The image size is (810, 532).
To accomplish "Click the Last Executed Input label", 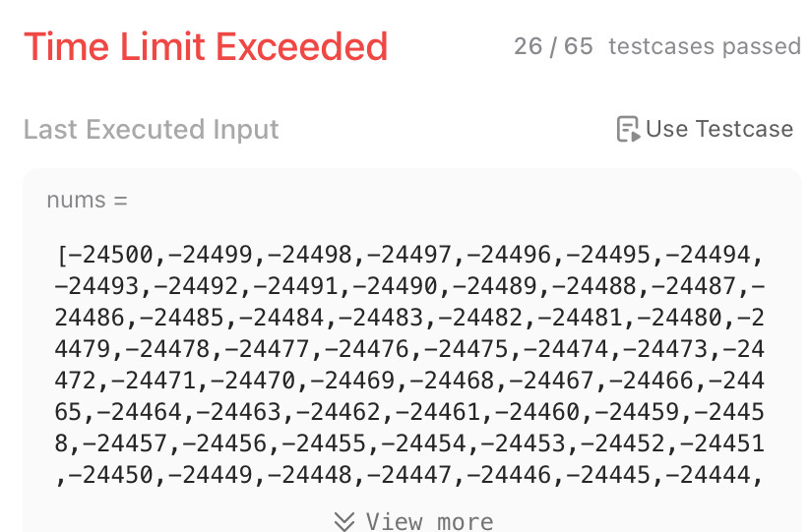I will click(152, 129).
